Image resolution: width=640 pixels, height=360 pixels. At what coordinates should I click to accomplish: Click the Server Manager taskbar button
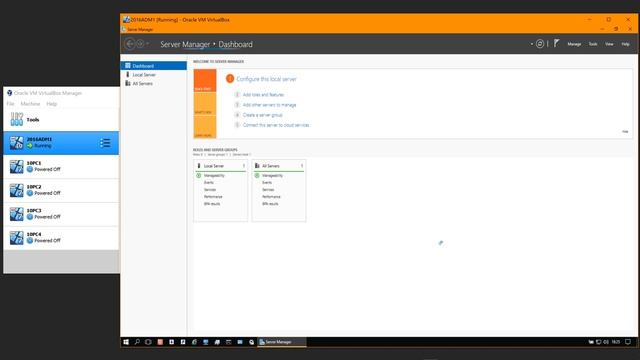[282, 342]
